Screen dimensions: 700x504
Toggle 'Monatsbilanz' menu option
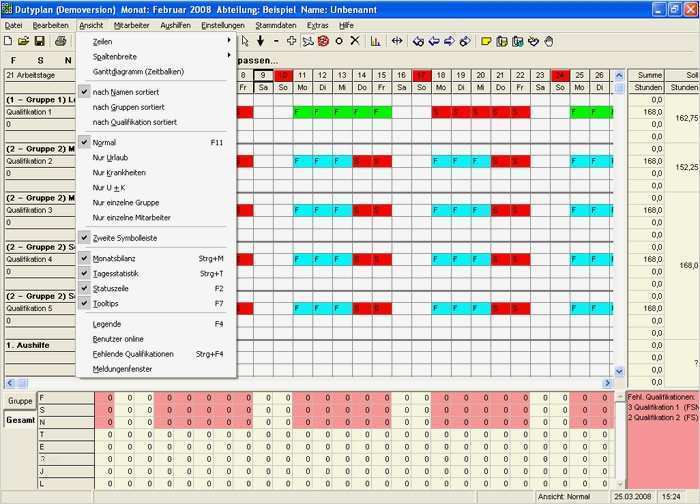point(156,258)
